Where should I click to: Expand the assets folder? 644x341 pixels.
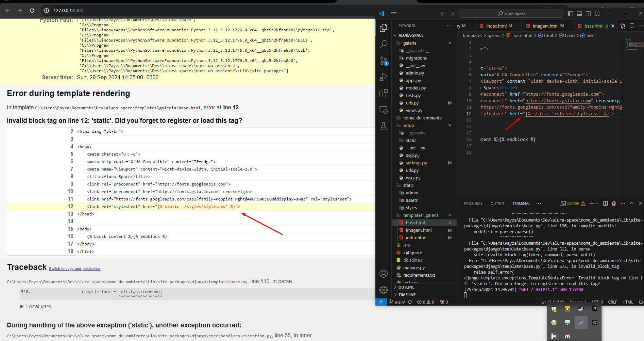pos(424,200)
